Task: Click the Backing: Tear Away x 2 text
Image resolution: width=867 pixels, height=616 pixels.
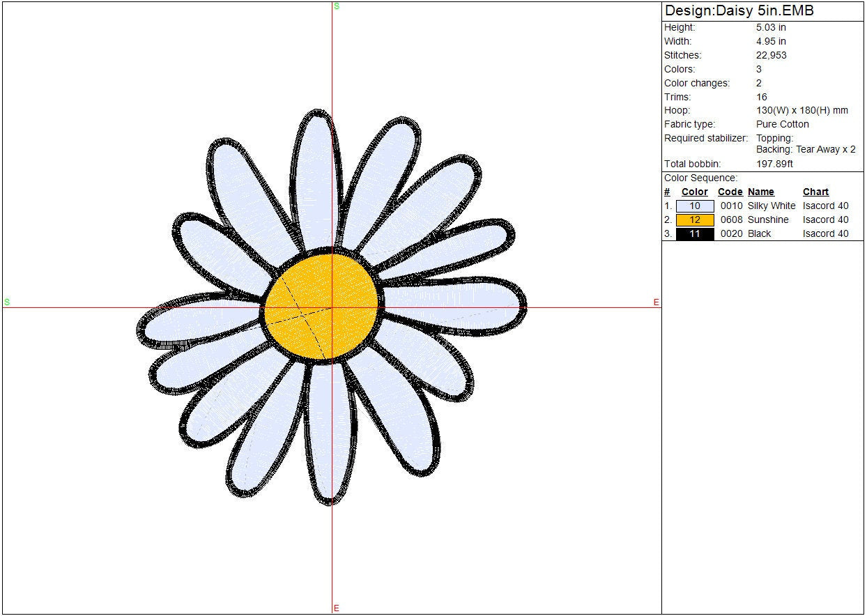Action: tap(805, 150)
